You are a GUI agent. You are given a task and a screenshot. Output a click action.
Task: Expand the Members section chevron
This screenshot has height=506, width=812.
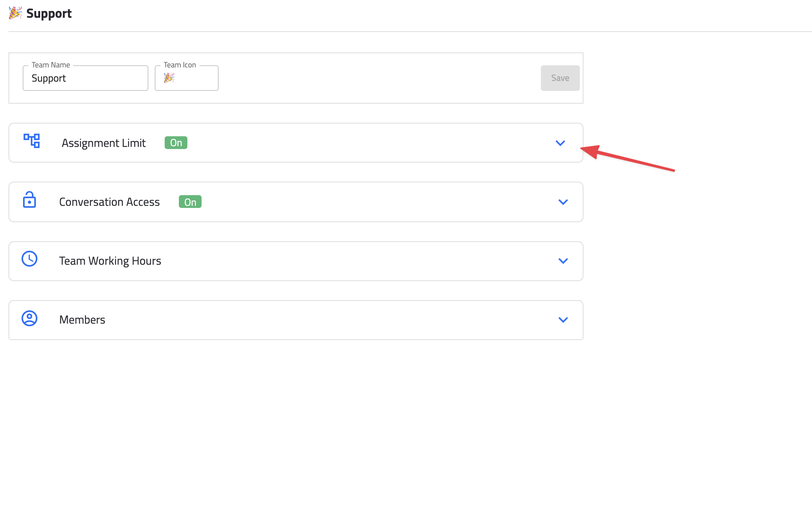point(563,320)
